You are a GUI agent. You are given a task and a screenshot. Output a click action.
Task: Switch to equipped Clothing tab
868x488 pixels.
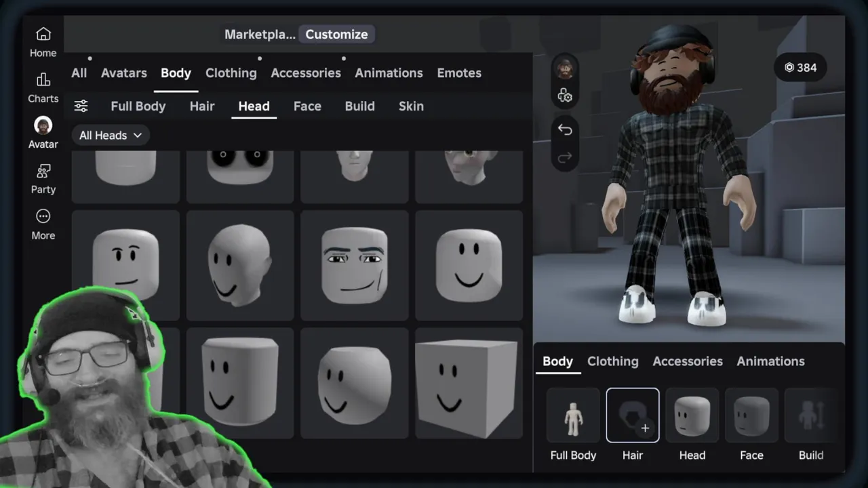point(613,361)
